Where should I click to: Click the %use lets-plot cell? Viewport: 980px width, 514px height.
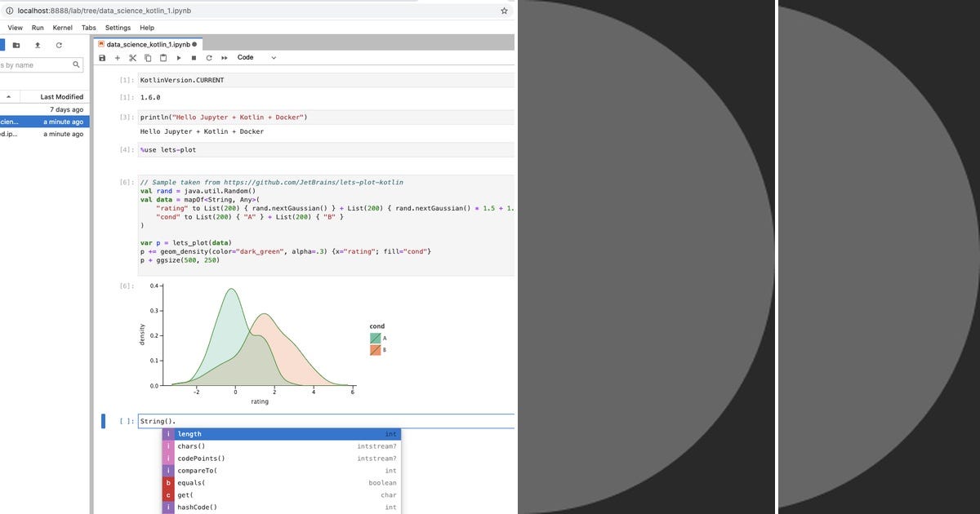326,149
